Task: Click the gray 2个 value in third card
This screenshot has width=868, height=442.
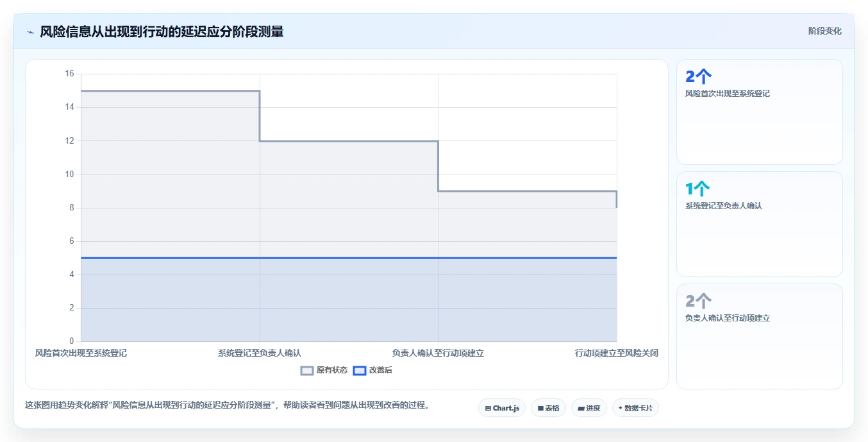Action: [698, 302]
